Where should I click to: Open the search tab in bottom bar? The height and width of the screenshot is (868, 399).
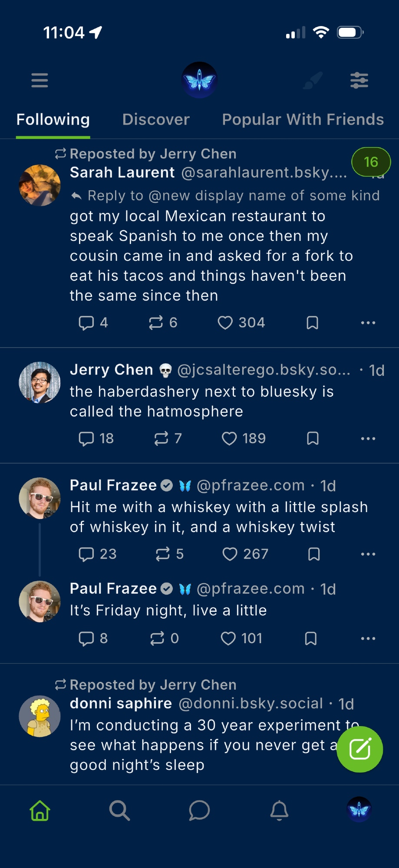point(119,810)
